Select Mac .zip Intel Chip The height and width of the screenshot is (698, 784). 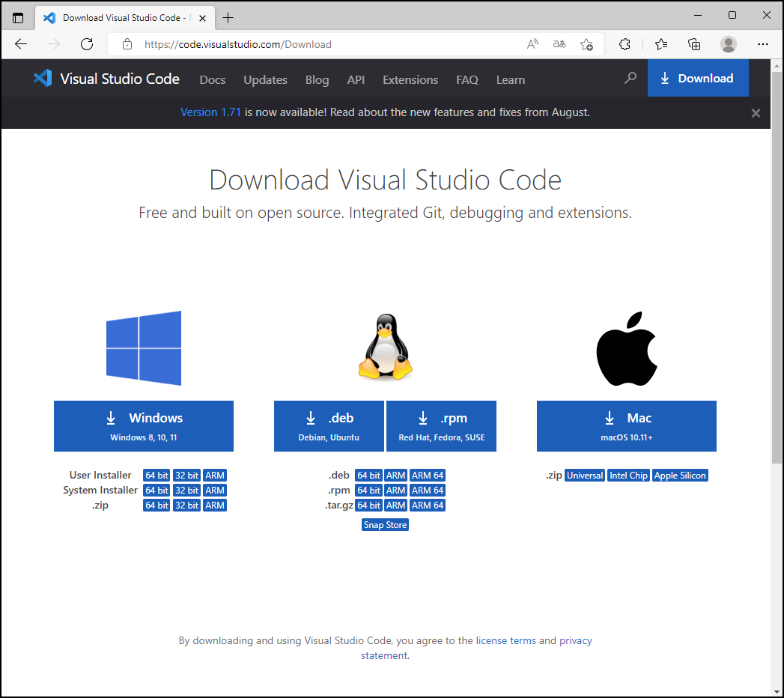pos(628,476)
